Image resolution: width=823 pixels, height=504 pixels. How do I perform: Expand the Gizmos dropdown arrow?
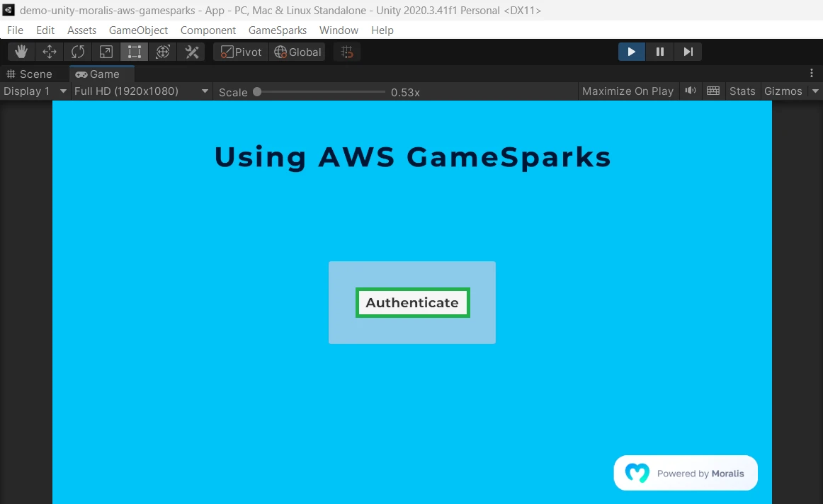pos(815,91)
